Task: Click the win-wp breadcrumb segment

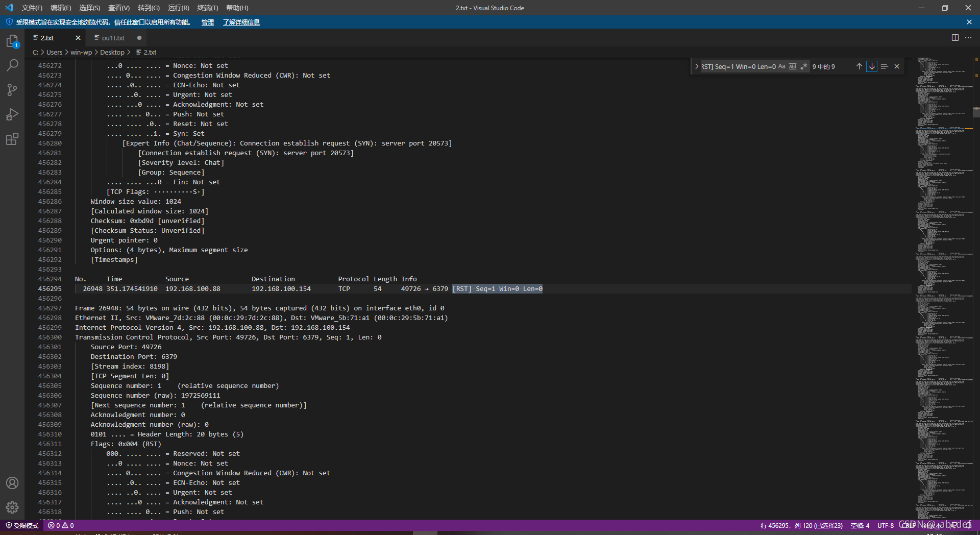Action: click(81, 52)
